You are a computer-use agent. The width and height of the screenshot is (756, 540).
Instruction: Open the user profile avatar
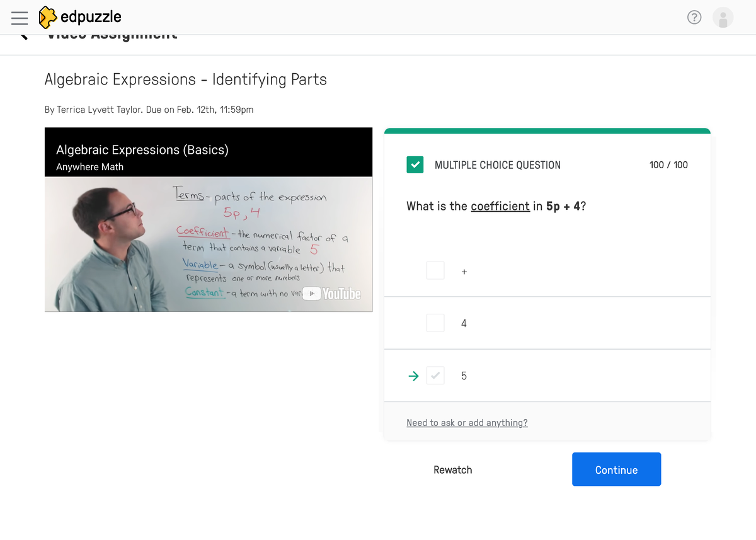point(723,18)
